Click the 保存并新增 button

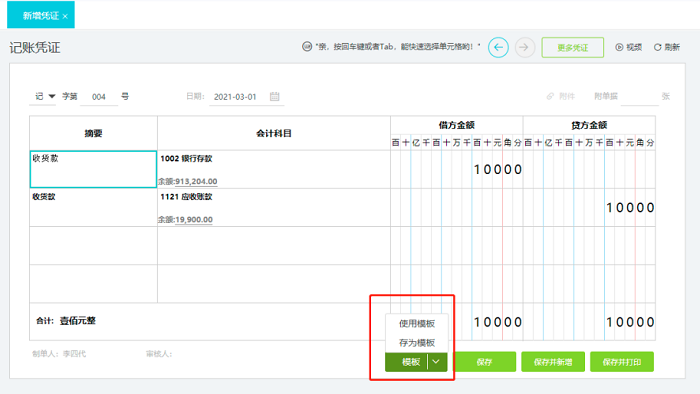[553, 362]
